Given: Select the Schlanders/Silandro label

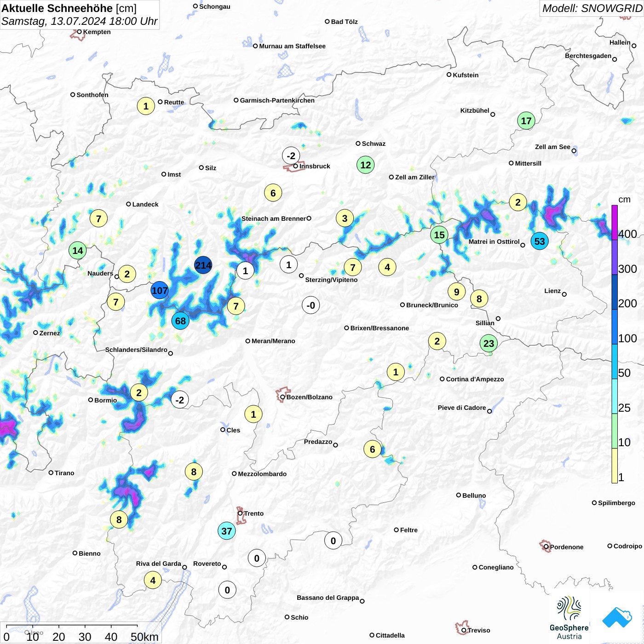Looking at the screenshot, I should pos(136,350).
